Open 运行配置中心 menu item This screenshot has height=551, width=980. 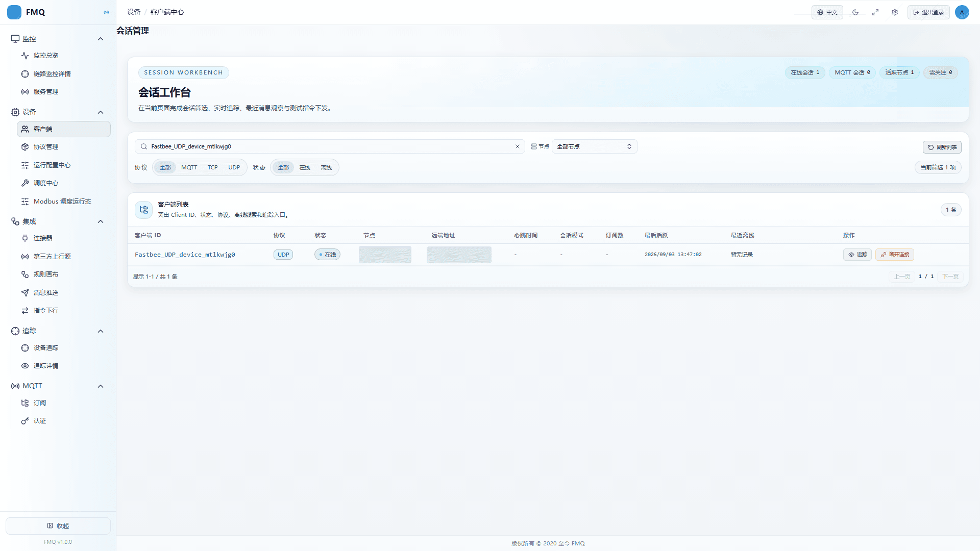tap(64, 165)
